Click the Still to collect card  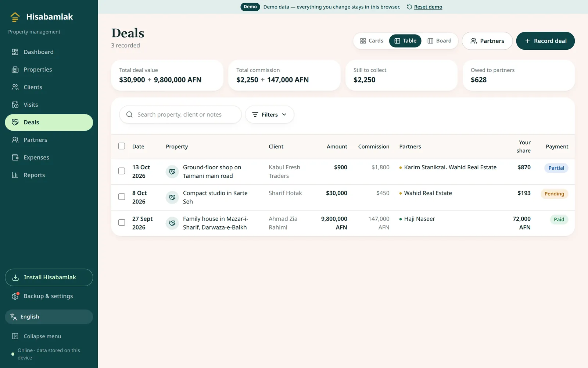[401, 75]
